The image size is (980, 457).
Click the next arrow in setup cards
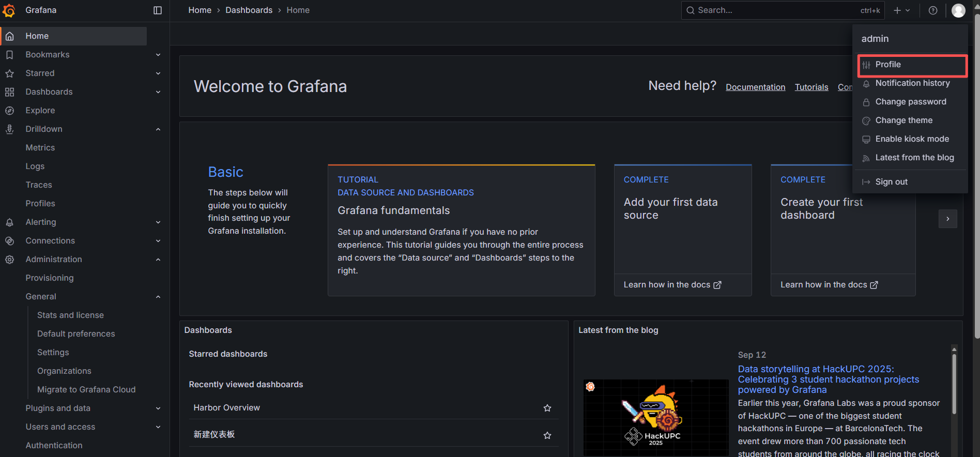click(x=947, y=219)
